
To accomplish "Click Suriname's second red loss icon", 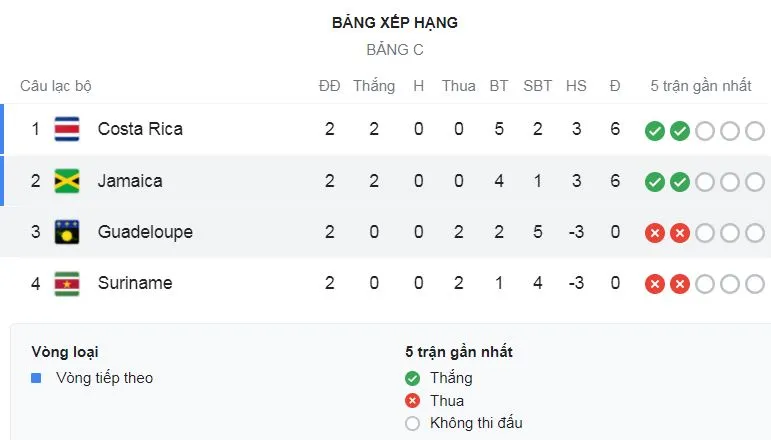I will coord(680,284).
